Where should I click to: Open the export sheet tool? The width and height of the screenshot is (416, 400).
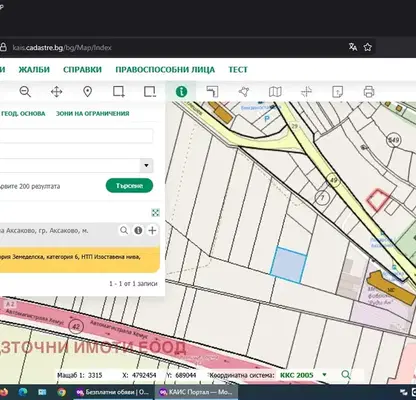[x=337, y=91]
